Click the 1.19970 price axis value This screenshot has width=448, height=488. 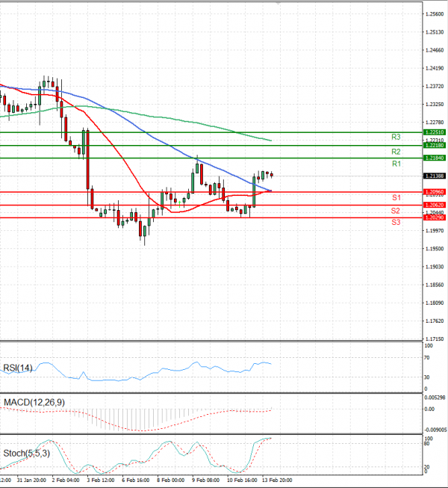click(x=435, y=231)
